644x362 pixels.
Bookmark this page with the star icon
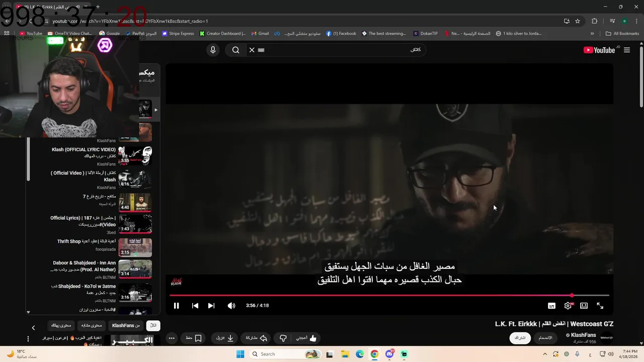click(578, 21)
